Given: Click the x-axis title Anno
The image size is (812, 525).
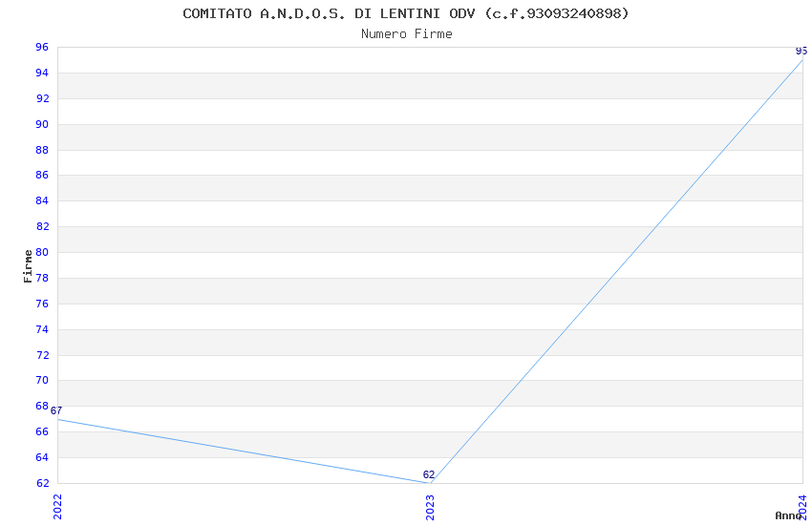Looking at the screenshot, I should point(788,515).
